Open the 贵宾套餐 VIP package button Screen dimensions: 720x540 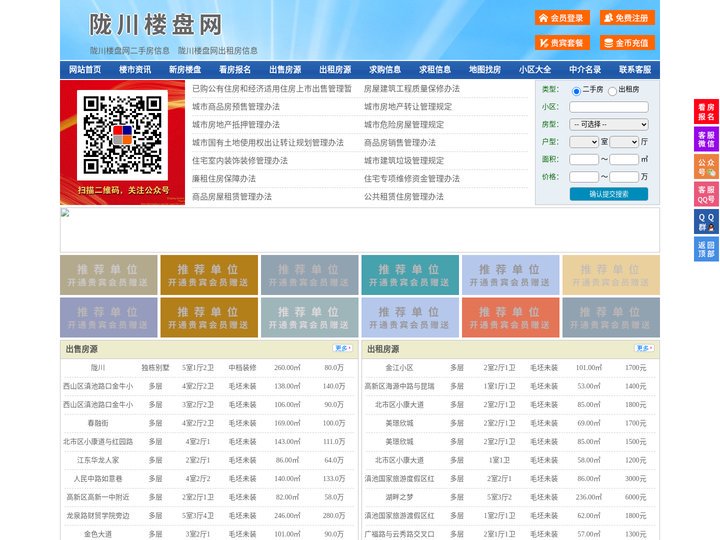click(x=562, y=43)
